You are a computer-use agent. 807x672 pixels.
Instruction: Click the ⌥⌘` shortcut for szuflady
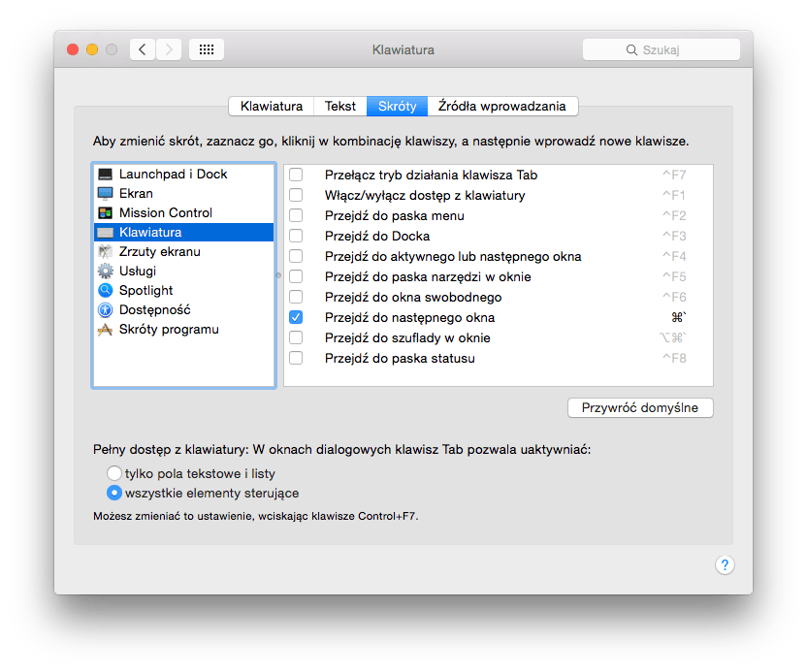point(673,337)
